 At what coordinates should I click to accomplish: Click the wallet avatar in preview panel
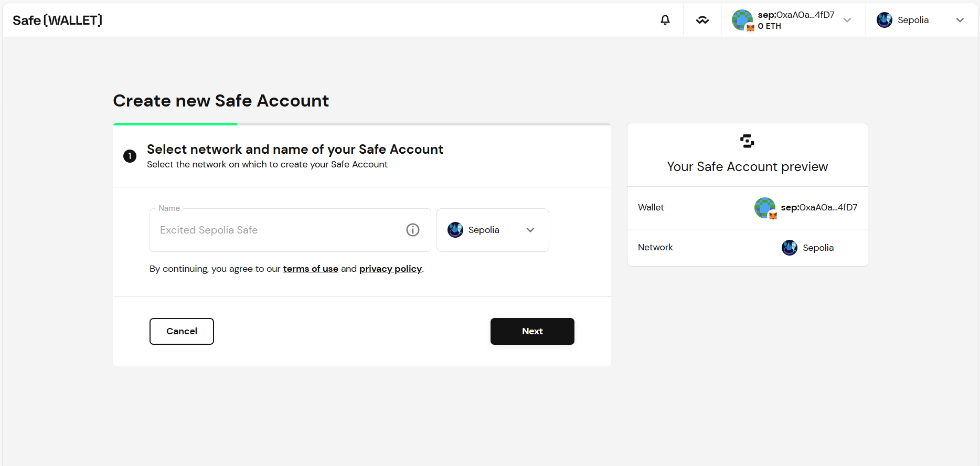tap(765, 208)
